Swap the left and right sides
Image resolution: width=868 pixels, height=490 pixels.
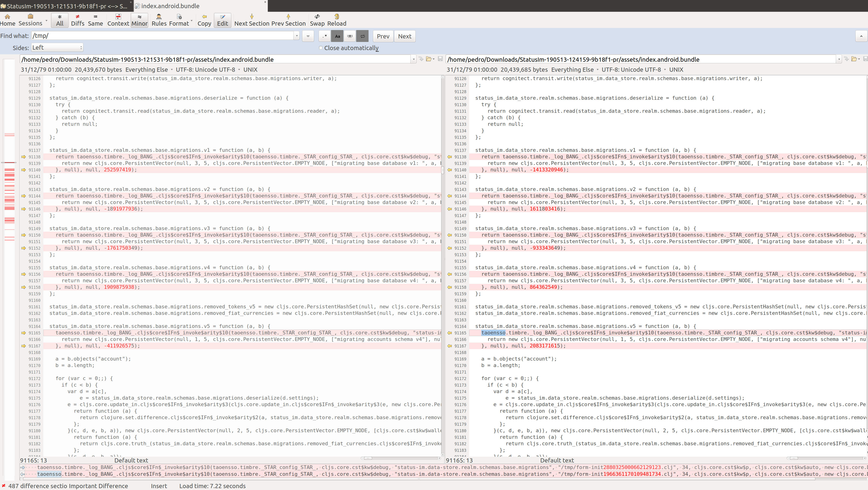(x=317, y=20)
